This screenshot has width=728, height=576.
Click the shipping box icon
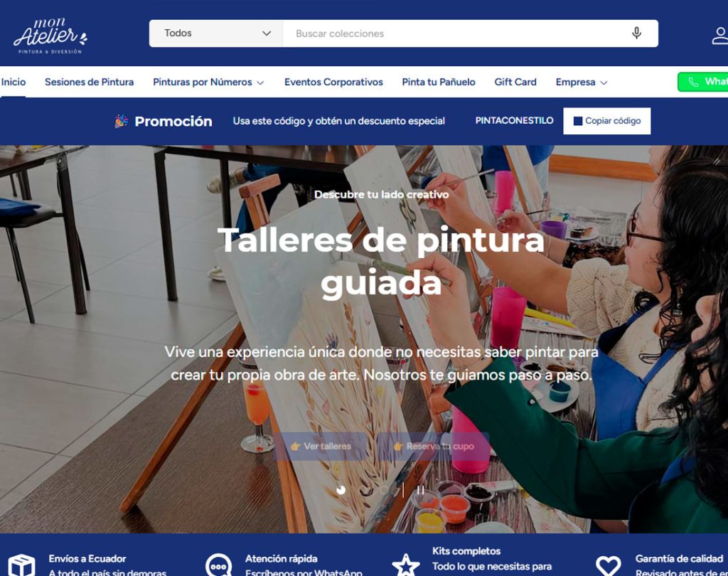[22, 565]
